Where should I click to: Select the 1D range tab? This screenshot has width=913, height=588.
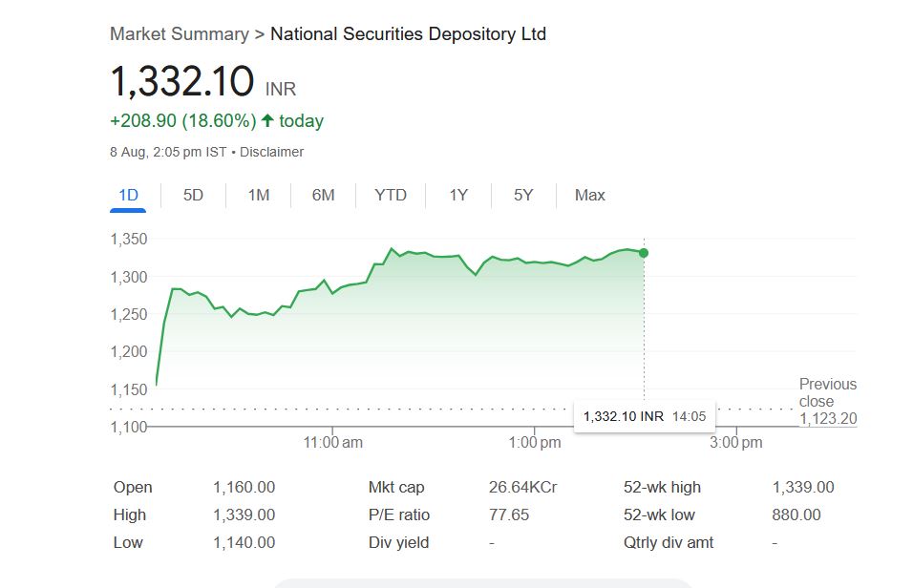128,196
